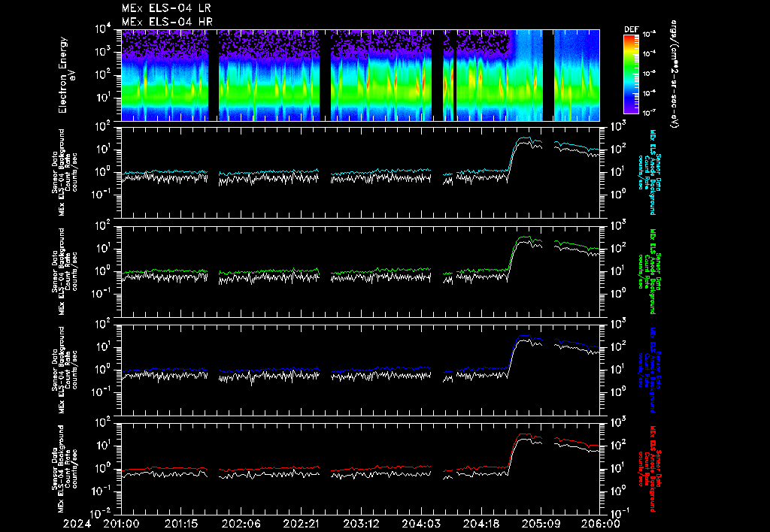Click the left white axis label of the red panel
The image size is (770, 532).
click(x=65, y=469)
